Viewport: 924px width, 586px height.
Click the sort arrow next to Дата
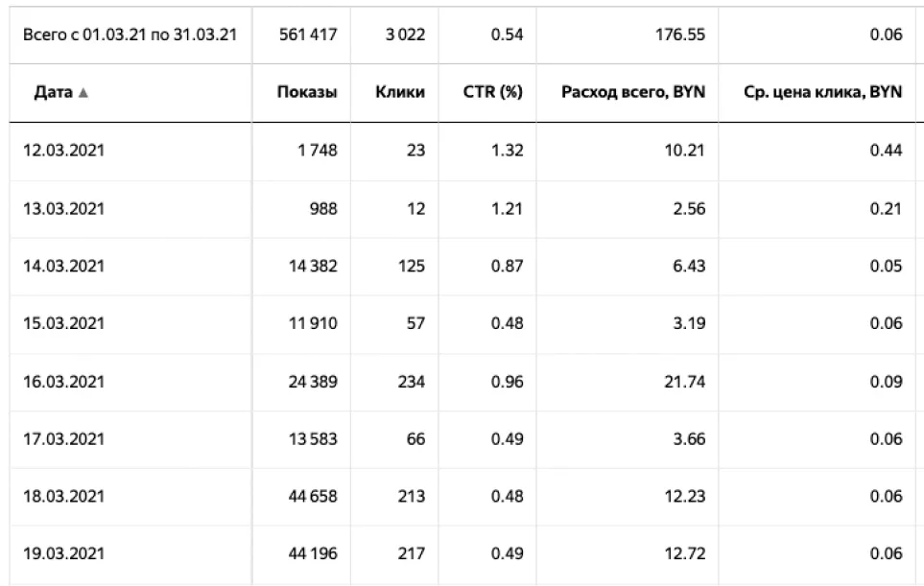point(83,94)
